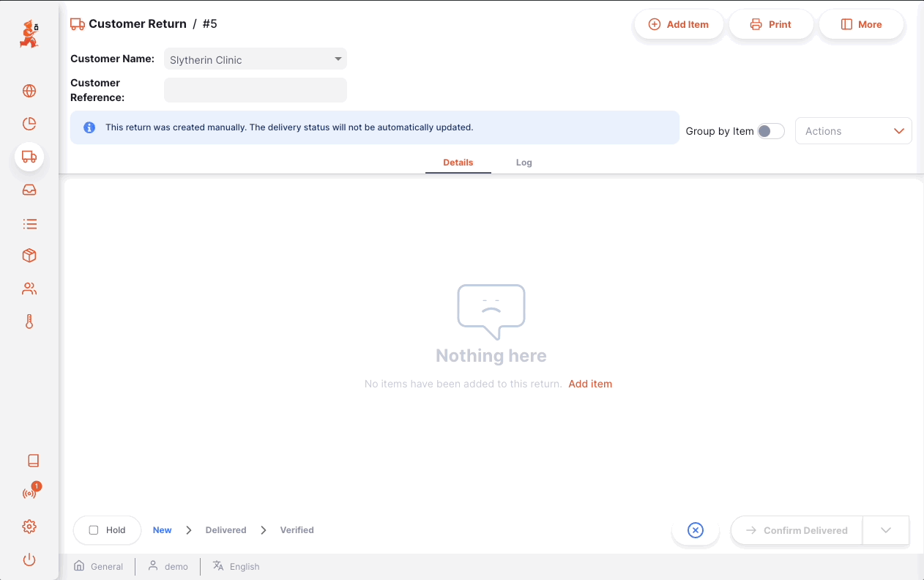924x580 pixels.
Task: Open the Cold chain thermometer icon
Action: 29,321
